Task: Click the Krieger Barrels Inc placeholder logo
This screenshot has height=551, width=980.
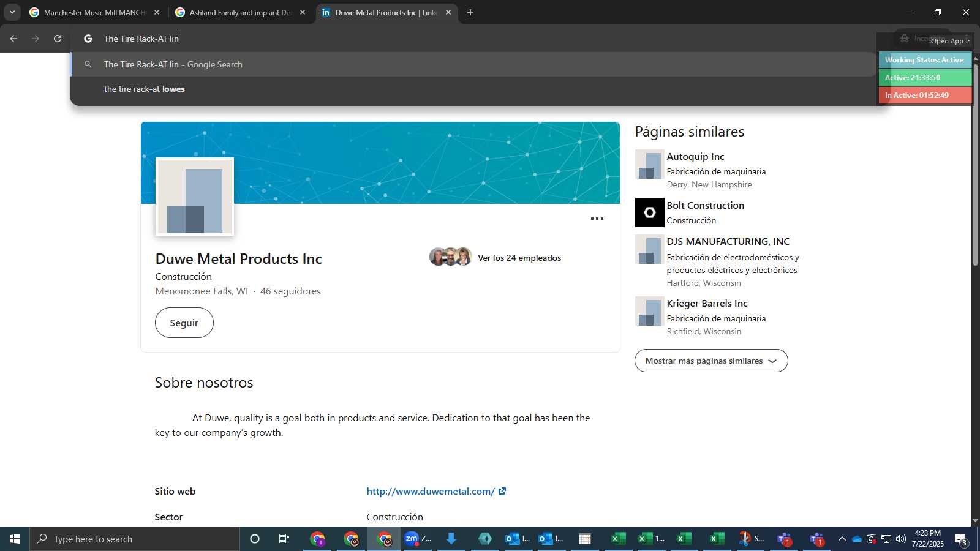Action: tap(649, 311)
